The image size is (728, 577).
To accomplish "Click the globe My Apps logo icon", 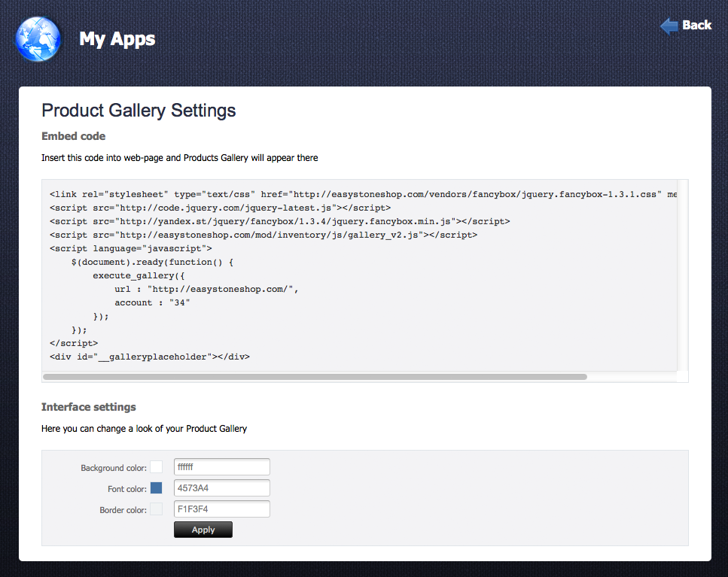I will (37, 38).
